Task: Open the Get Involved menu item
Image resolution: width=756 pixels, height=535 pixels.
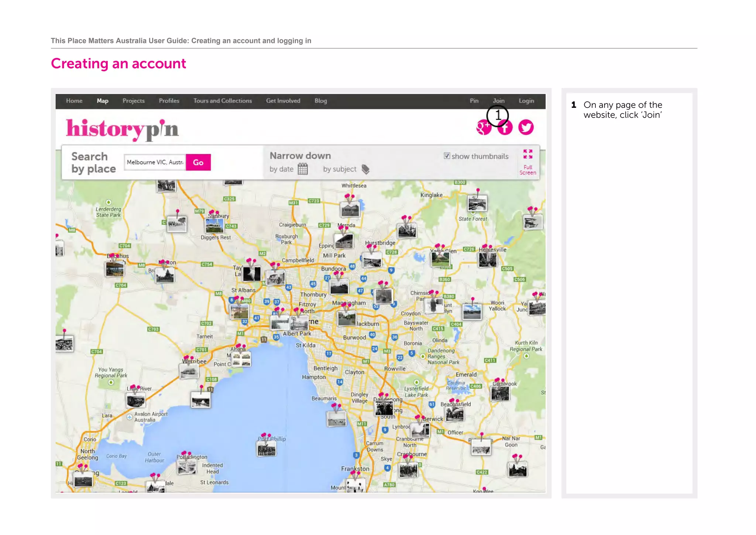Action: point(283,101)
